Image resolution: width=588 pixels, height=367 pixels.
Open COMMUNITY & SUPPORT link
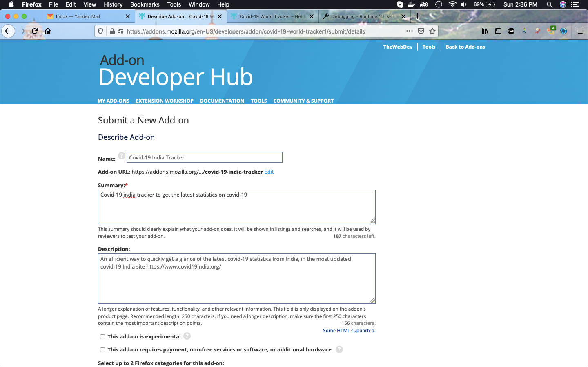(303, 101)
